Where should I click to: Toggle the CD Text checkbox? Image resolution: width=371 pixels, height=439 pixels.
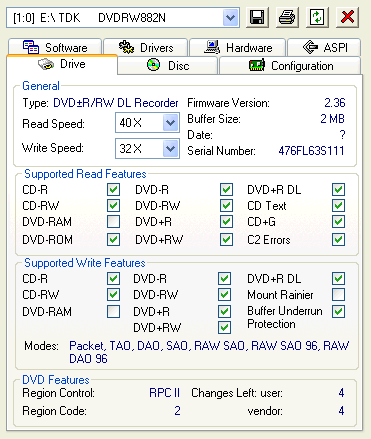tap(338, 205)
